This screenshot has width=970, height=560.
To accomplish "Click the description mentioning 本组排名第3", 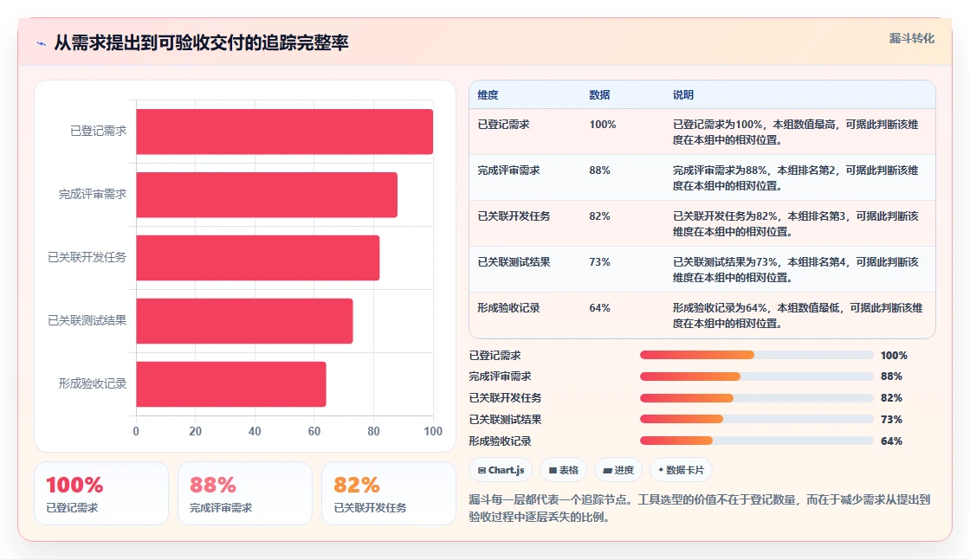I will pyautogui.click(x=796, y=223).
